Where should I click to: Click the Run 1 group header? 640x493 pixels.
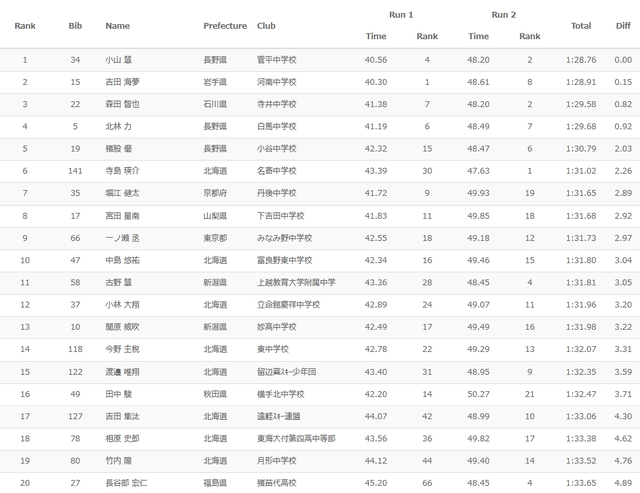[401, 15]
